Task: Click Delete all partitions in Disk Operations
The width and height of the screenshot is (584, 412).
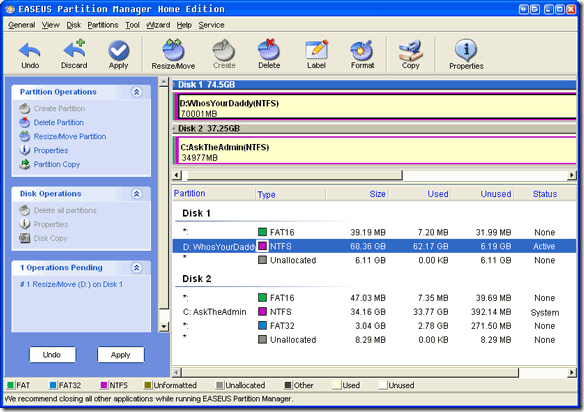Action: 58,210
